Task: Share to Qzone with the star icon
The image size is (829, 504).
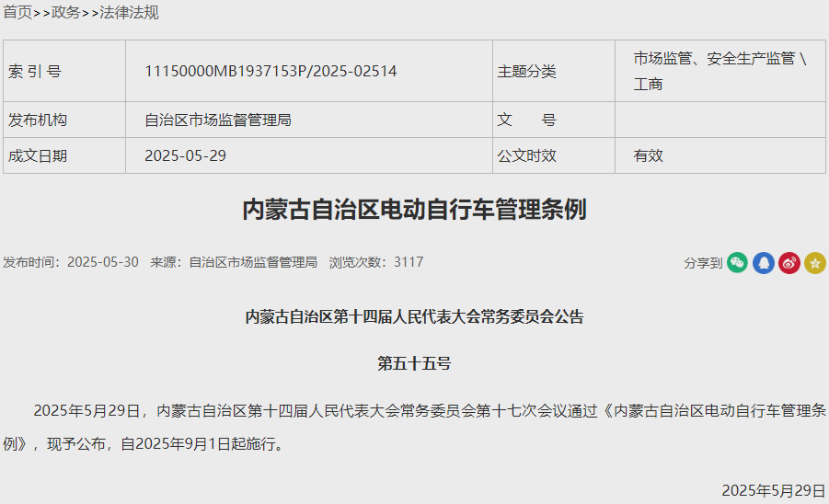Action: tap(814, 262)
